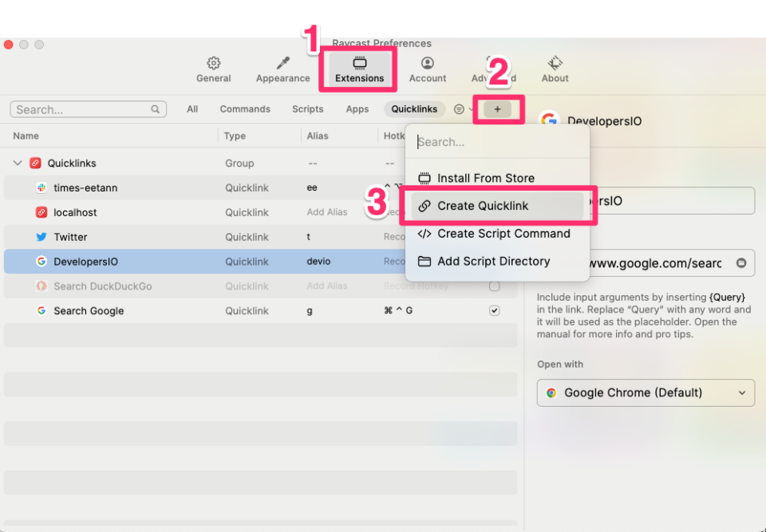766x532 pixels.
Task: Click the red Quicklinks group icon
Action: [35, 163]
